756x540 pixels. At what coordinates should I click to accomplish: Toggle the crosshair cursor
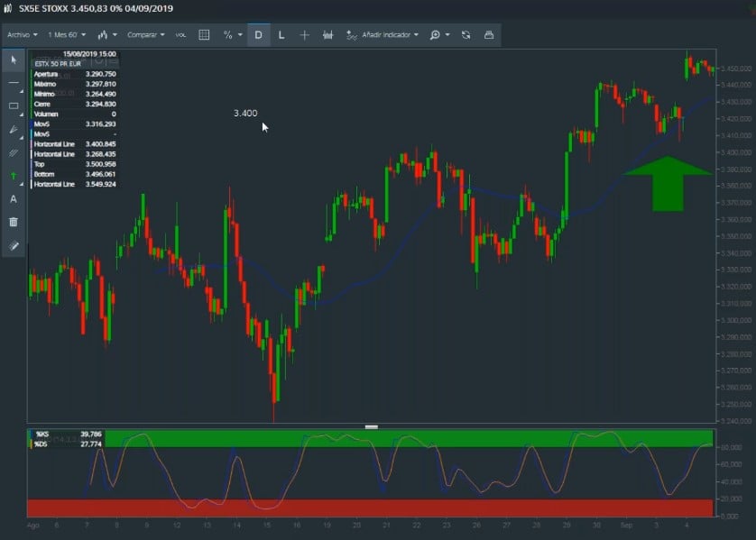click(304, 35)
